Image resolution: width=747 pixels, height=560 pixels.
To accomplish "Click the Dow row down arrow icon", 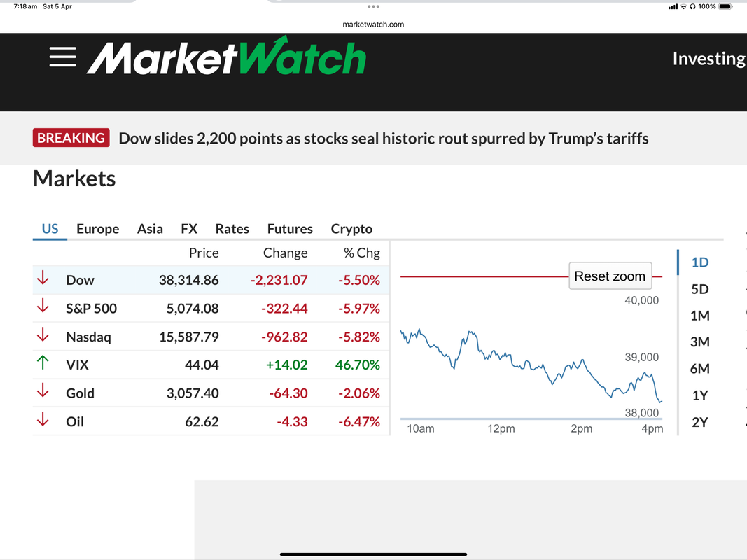I will pyautogui.click(x=43, y=278).
